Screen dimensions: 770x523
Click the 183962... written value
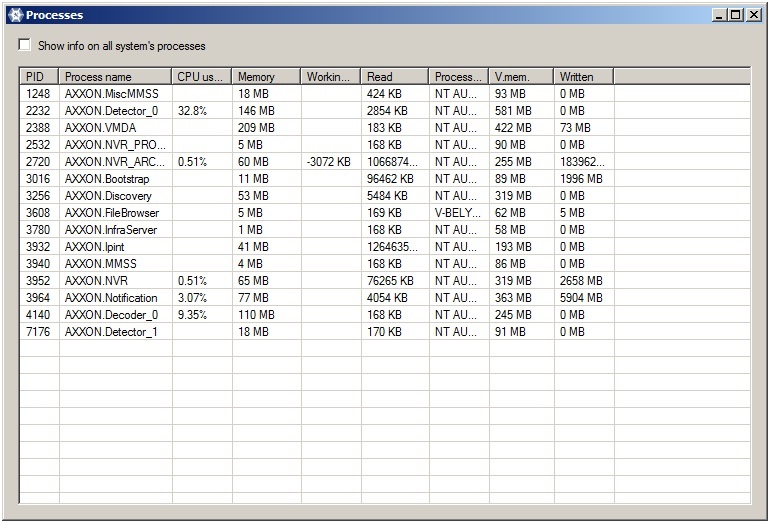coord(582,162)
